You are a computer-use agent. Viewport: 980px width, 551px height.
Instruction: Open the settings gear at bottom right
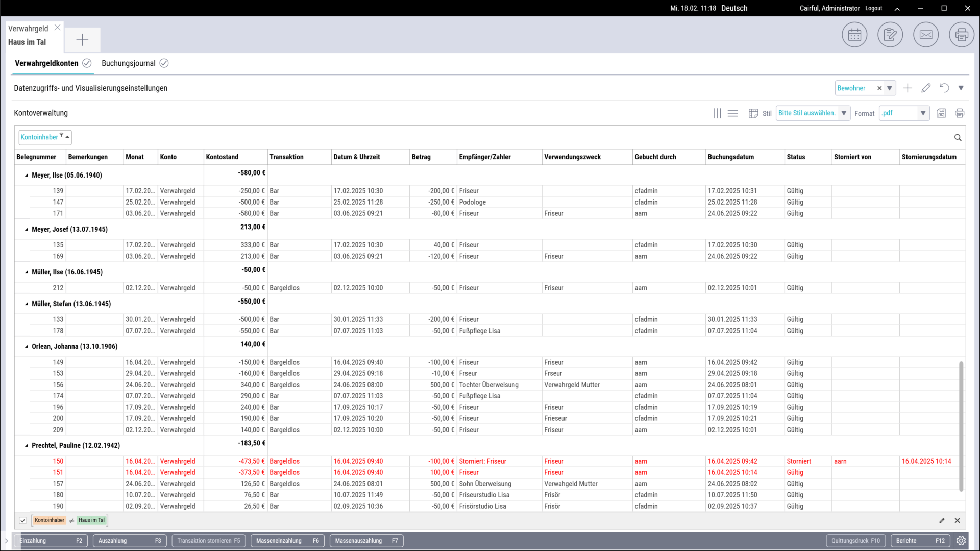[x=961, y=541]
